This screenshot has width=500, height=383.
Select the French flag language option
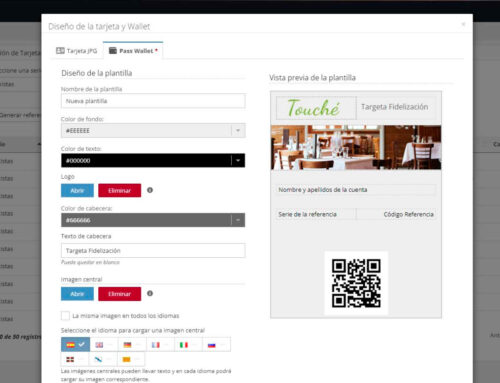coord(160,345)
